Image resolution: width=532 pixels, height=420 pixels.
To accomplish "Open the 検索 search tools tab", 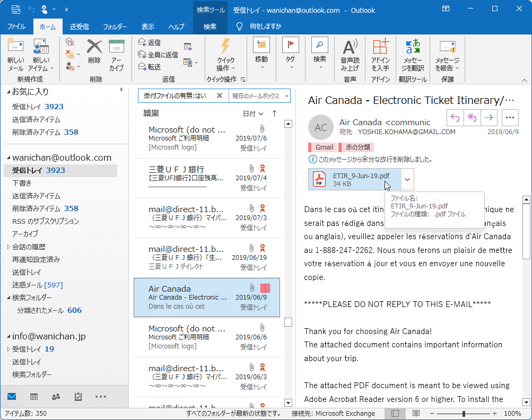I will [210, 27].
